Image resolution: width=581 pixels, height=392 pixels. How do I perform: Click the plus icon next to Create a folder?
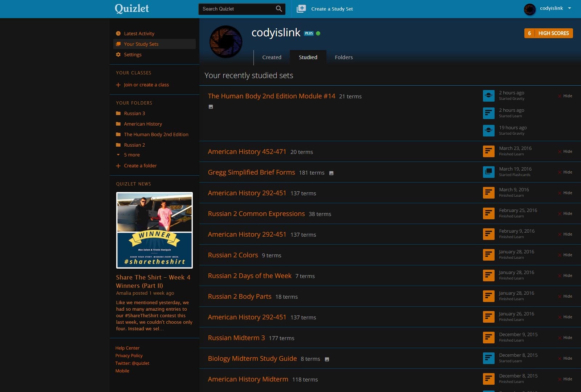[118, 166]
